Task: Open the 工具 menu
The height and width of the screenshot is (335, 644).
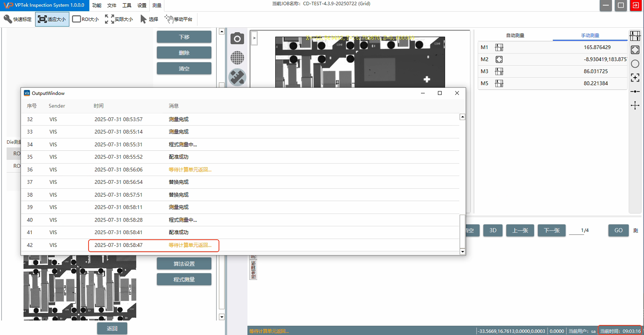Action: tap(127, 5)
